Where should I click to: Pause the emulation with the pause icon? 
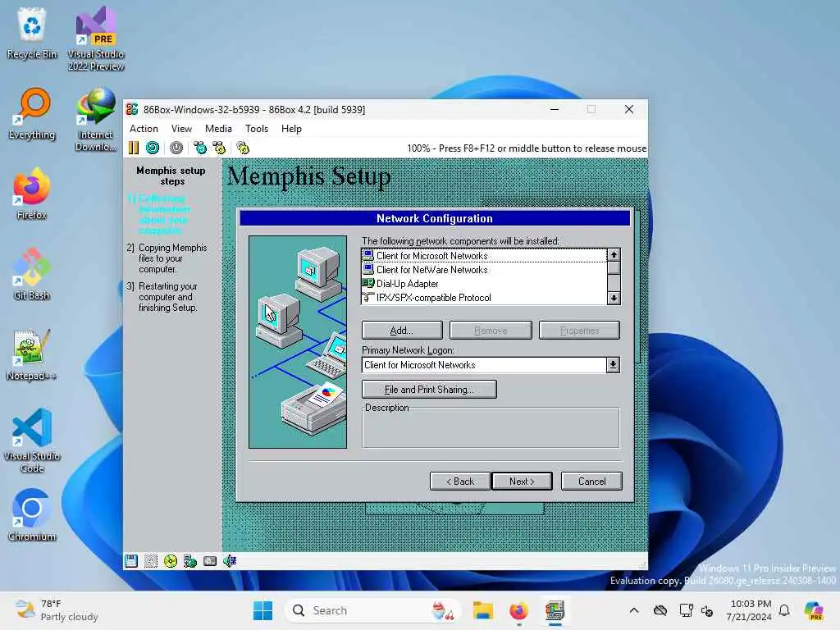coord(134,148)
